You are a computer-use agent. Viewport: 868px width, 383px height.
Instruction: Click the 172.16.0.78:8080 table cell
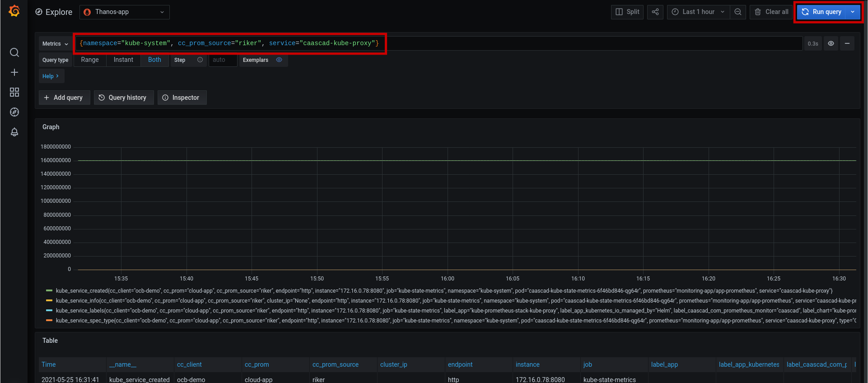(x=540, y=379)
